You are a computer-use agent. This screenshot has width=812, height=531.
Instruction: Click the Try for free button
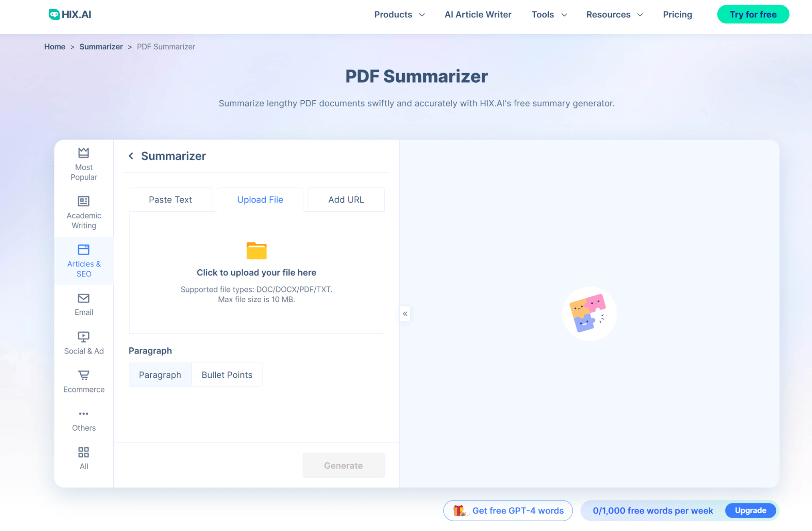[x=753, y=15]
